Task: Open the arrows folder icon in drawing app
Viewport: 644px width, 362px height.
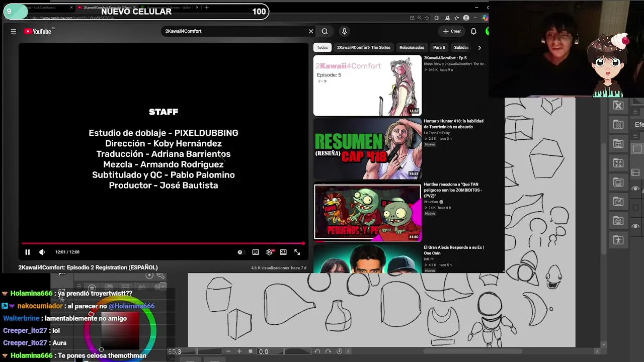Action: [618, 163]
